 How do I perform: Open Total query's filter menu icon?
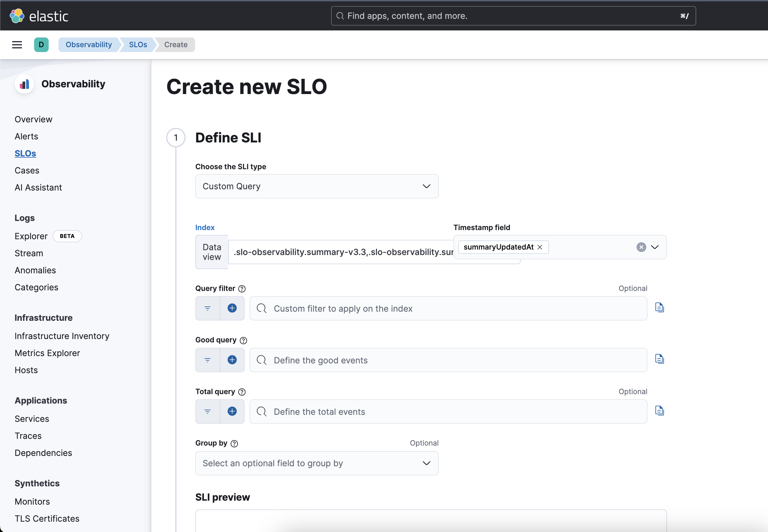[x=208, y=412]
